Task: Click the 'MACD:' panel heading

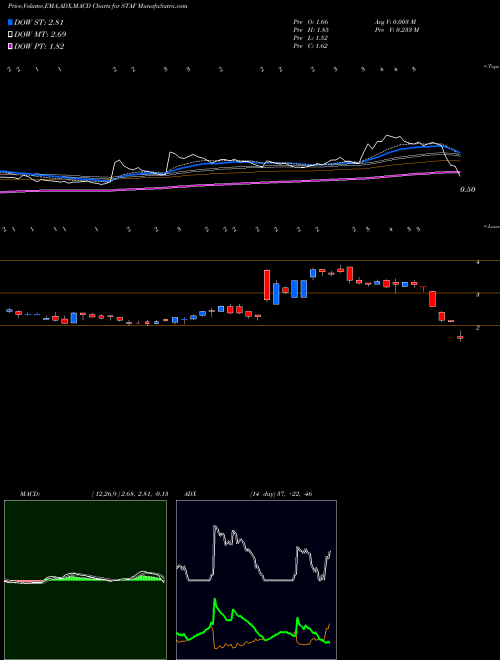Action: pyautogui.click(x=30, y=494)
